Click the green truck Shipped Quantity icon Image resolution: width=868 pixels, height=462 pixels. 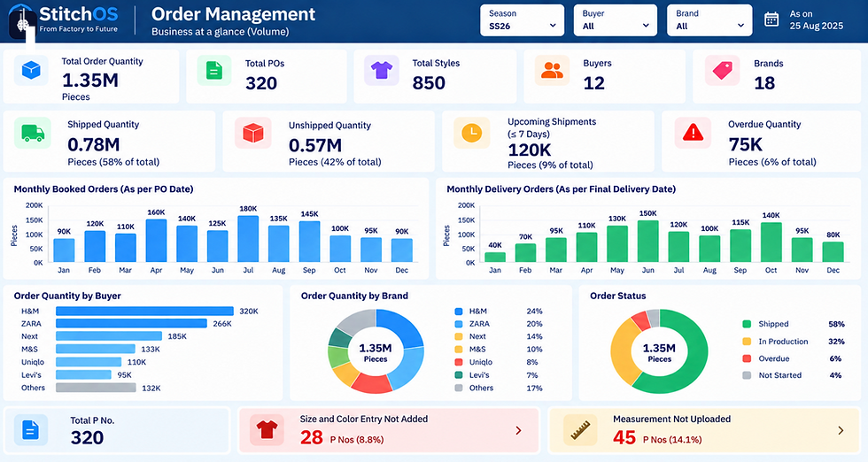pyautogui.click(x=32, y=133)
